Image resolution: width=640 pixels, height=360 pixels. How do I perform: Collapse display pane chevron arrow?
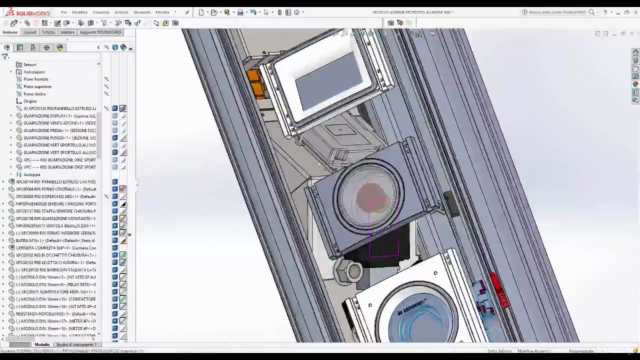[98, 48]
